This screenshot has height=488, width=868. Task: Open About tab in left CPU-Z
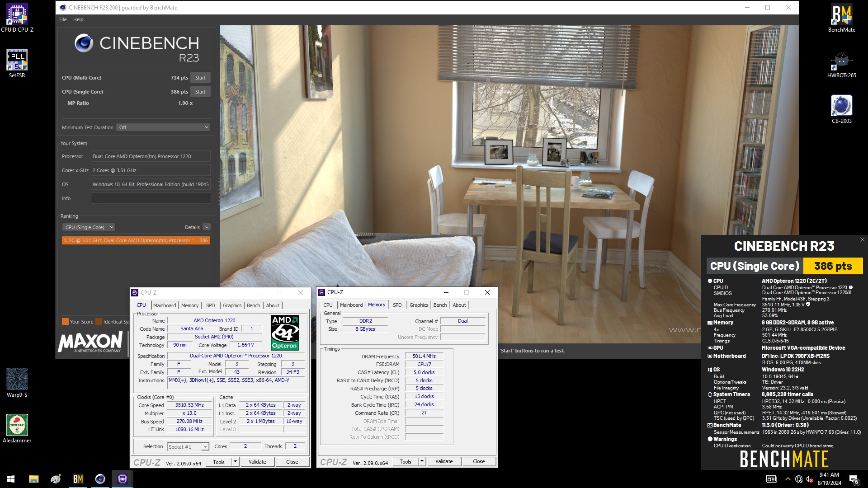tap(273, 305)
